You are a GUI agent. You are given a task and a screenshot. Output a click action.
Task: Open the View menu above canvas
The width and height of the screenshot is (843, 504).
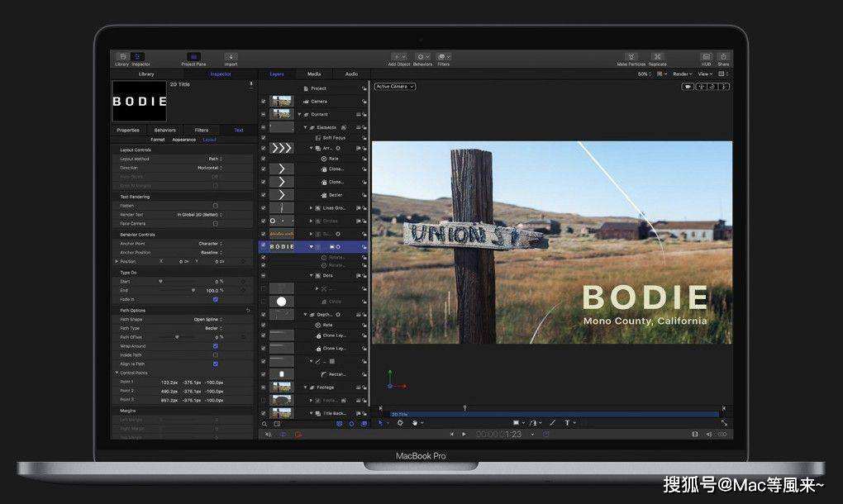705,74
